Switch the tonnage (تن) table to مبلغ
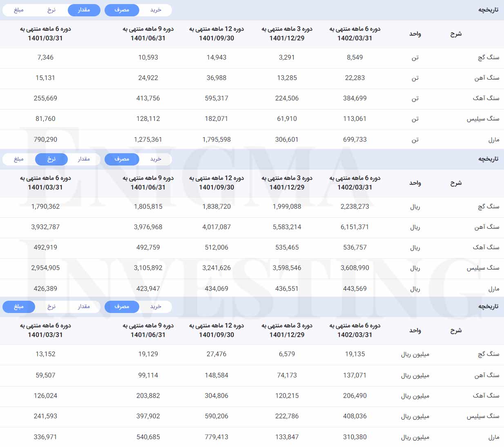 (19, 10)
